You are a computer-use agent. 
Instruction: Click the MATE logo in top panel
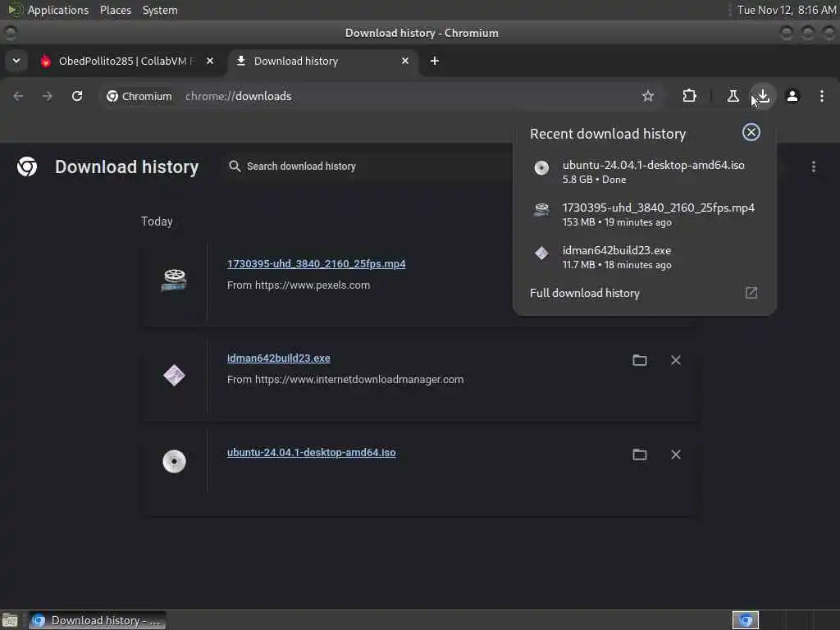(15, 10)
